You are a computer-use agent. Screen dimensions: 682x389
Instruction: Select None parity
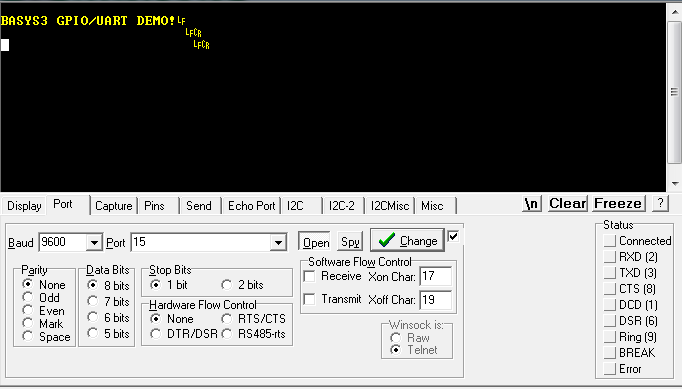[x=44, y=285]
